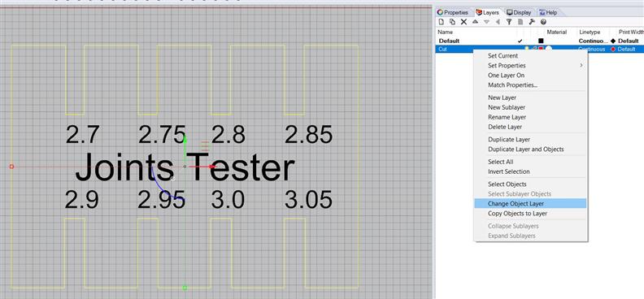
Task: Click the Cut layer material circle
Action: click(x=549, y=49)
